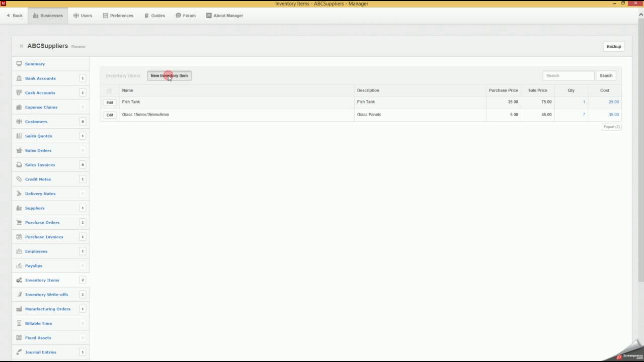Image resolution: width=644 pixels, height=362 pixels.
Task: Click the Fish Tank sale price 75.00
Action: (x=546, y=102)
